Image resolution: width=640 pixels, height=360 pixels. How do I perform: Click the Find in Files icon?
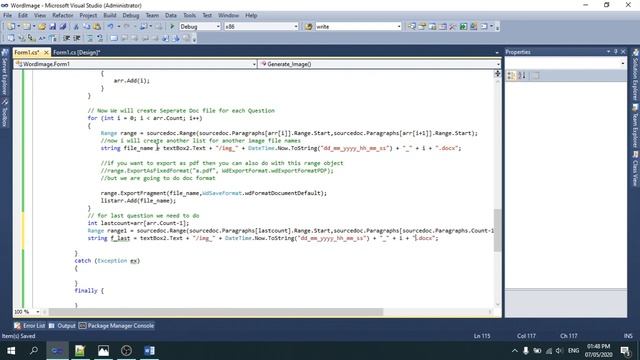309,27
